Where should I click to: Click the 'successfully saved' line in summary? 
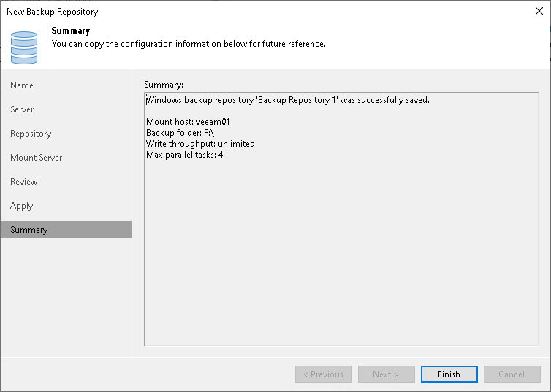288,100
